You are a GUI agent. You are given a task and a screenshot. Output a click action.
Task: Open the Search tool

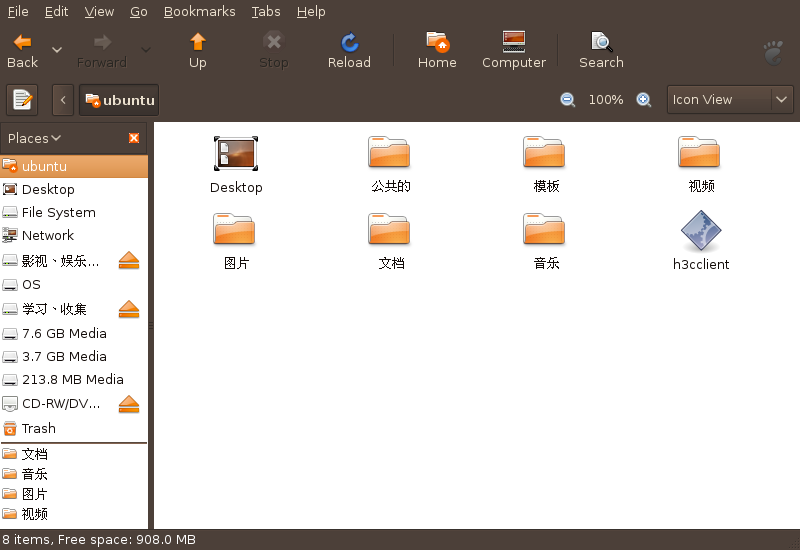pos(602,51)
